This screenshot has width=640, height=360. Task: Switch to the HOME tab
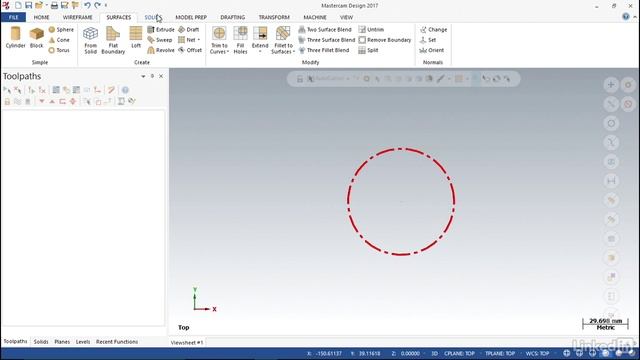(41, 17)
